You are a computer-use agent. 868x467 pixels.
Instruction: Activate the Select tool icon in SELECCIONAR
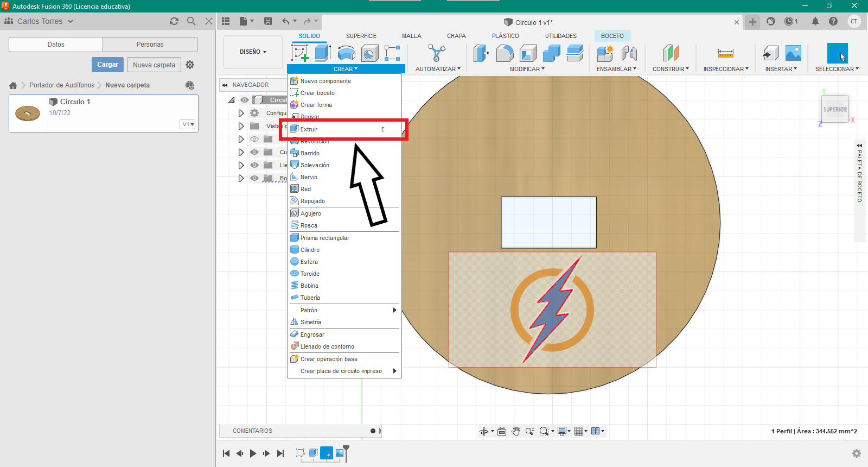[837, 53]
